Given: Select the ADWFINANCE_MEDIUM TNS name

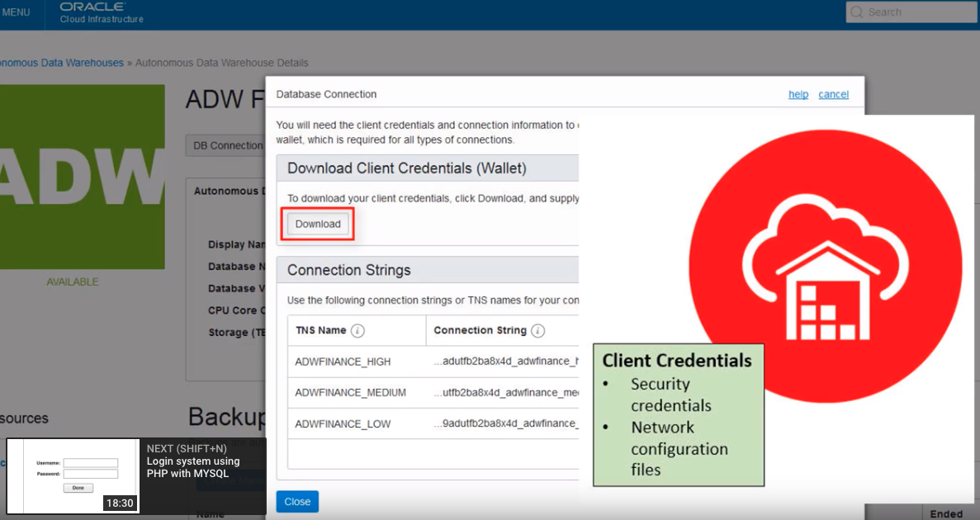Looking at the screenshot, I should [x=350, y=393].
